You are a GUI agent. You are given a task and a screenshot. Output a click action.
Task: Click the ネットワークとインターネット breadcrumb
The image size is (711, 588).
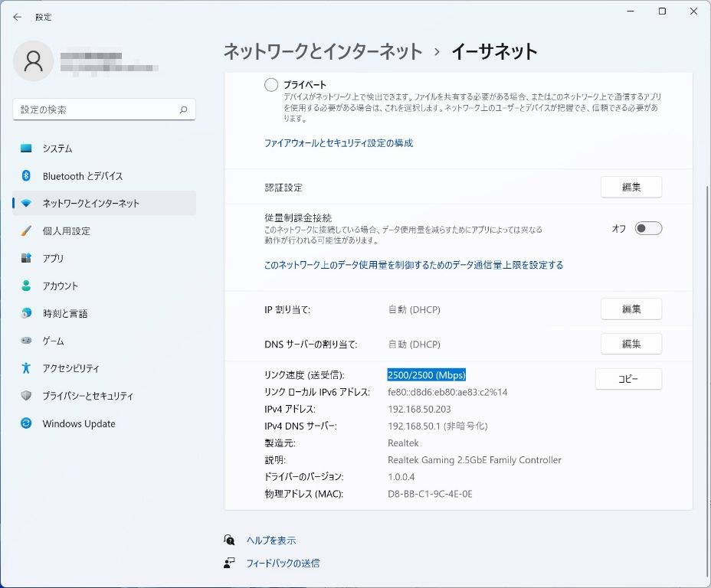click(x=323, y=51)
